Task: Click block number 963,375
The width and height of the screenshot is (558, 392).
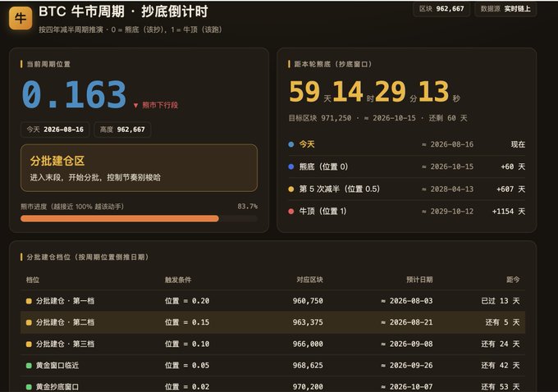Action: [308, 322]
